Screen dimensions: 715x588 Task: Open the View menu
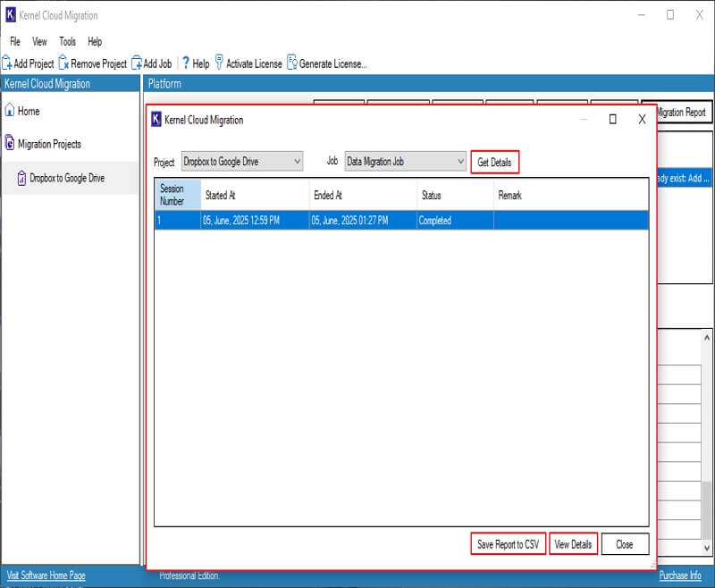[38, 41]
